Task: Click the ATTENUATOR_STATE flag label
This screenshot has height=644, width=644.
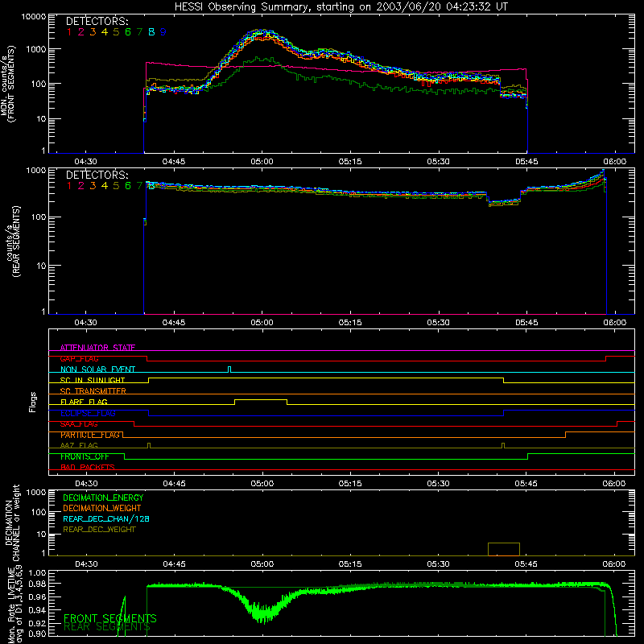Action: [97, 348]
